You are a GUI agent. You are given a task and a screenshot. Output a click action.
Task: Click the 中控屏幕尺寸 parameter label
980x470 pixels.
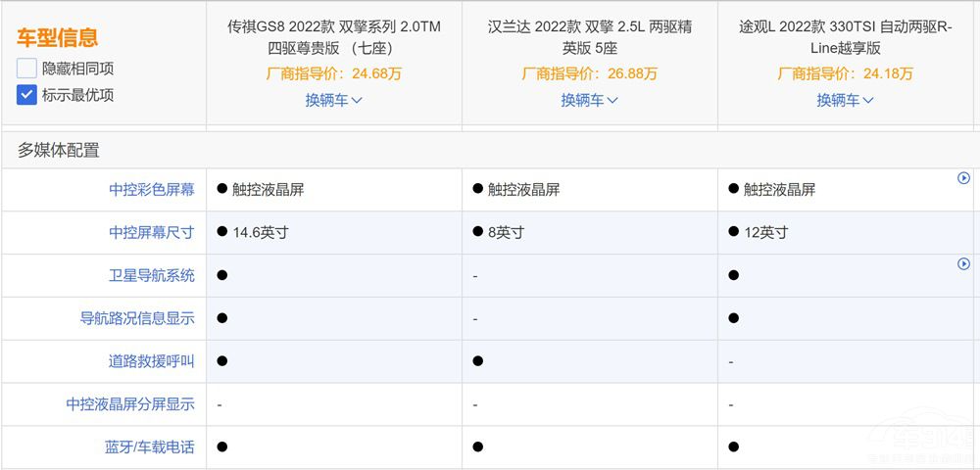152,233
